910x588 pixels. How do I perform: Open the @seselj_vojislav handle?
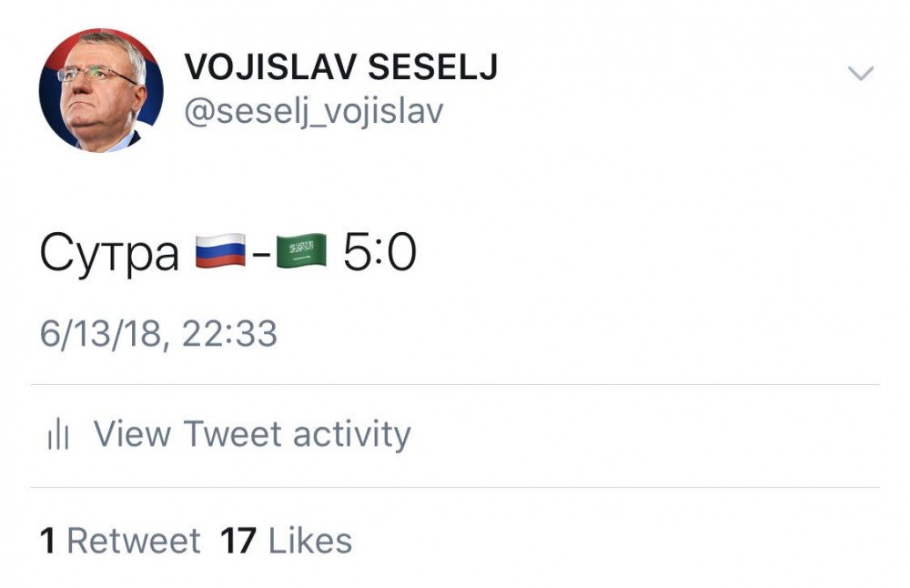tap(313, 113)
